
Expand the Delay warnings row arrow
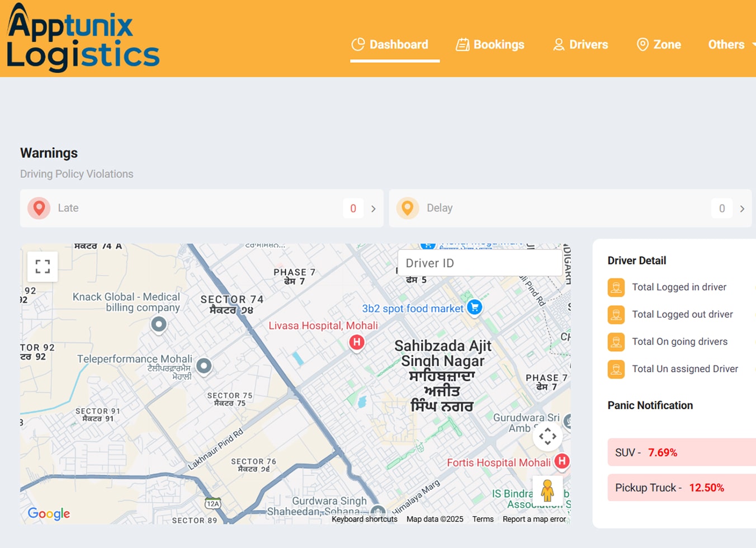742,209
